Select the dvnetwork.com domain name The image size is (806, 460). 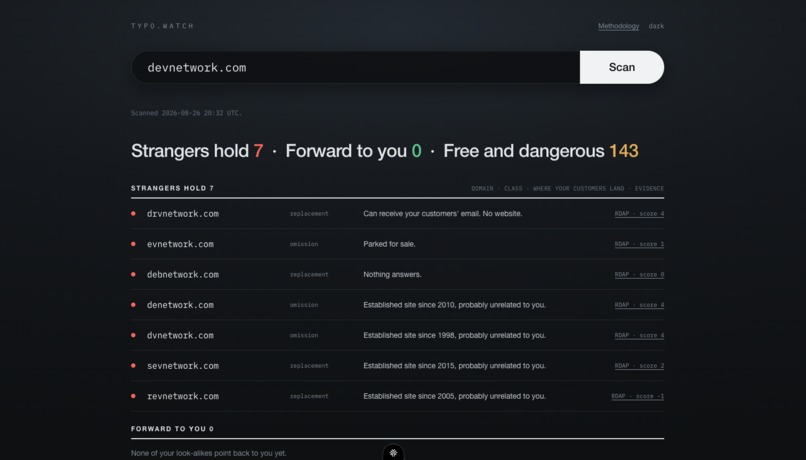pos(180,335)
